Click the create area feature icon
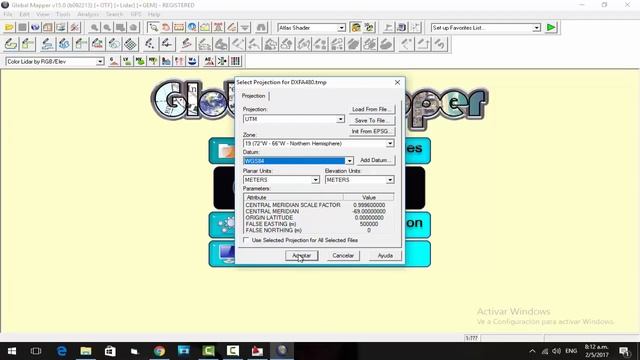Image resolution: width=640 pixels, height=360 pixels. pos(11,44)
